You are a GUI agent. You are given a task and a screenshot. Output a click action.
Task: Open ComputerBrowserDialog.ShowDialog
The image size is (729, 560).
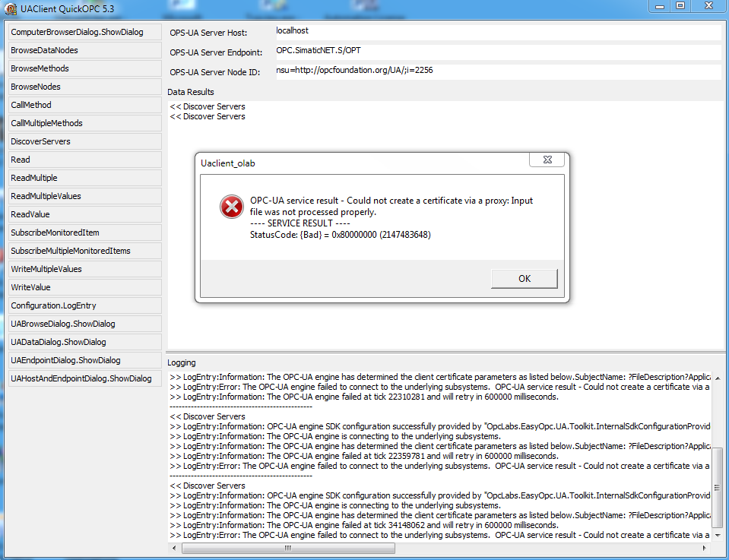click(x=85, y=32)
